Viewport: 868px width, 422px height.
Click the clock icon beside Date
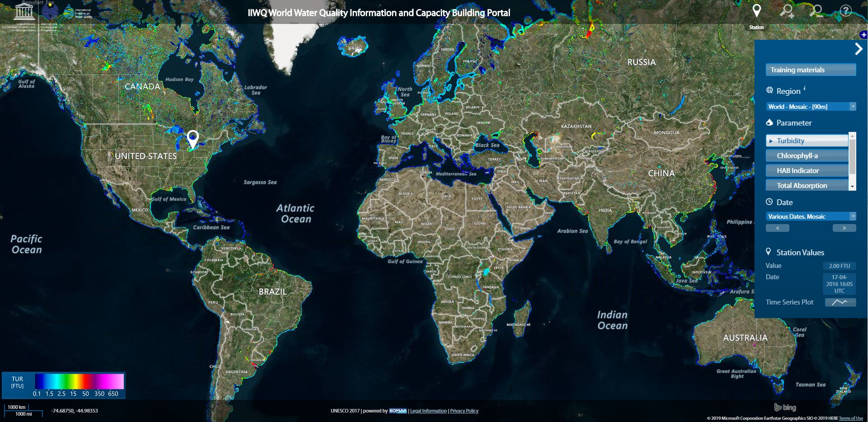(x=769, y=202)
